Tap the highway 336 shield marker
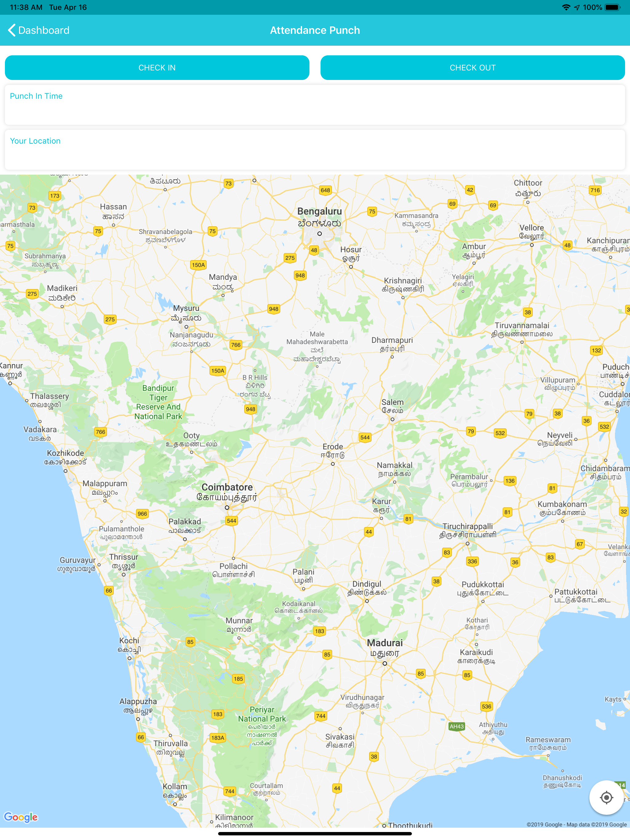The height and width of the screenshot is (840, 630). (x=472, y=561)
